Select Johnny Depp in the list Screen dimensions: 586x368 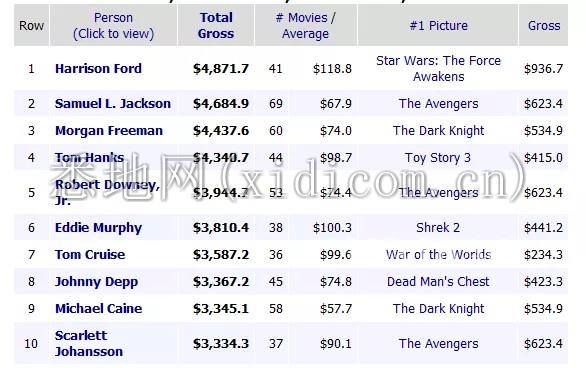click(96, 282)
